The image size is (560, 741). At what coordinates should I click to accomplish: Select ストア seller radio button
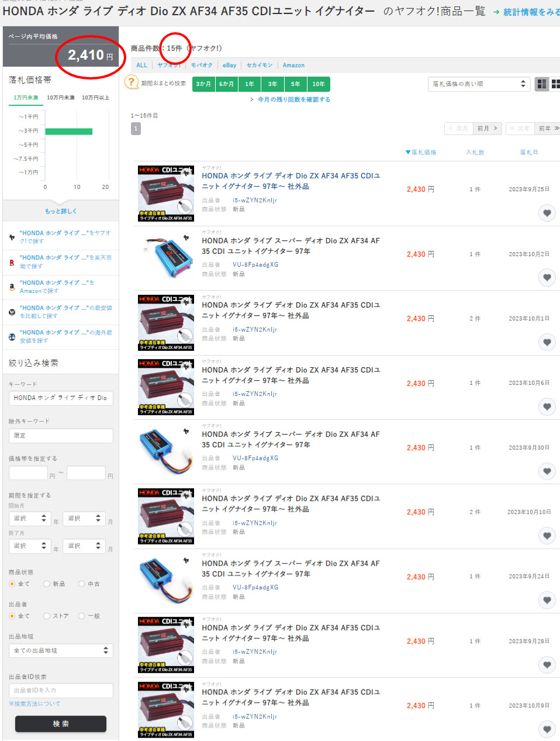coord(47,616)
